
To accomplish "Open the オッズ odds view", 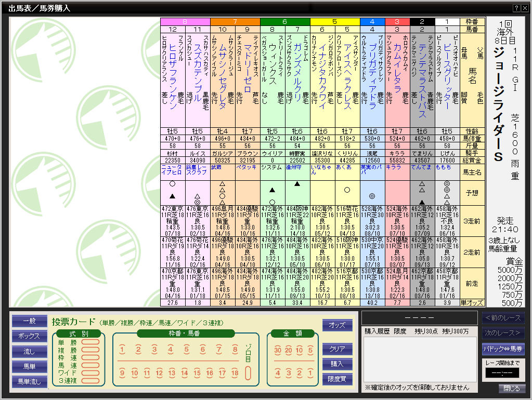I will 338,325.
